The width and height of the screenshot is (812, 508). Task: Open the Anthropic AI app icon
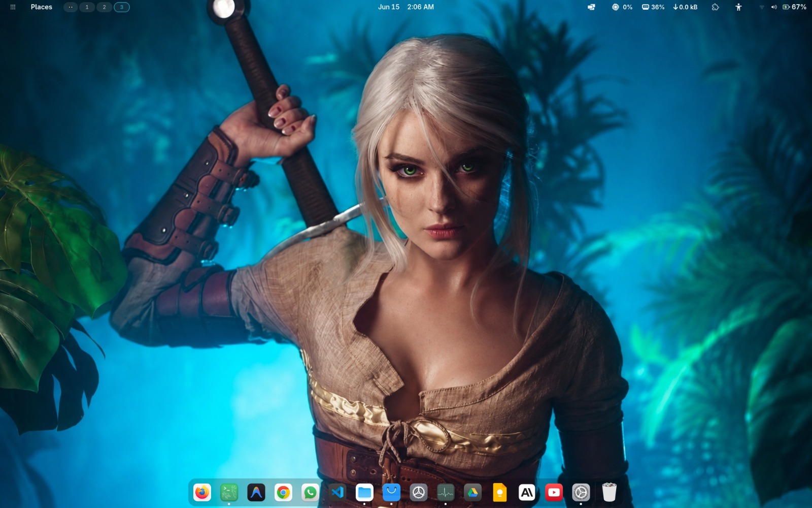[x=527, y=492]
